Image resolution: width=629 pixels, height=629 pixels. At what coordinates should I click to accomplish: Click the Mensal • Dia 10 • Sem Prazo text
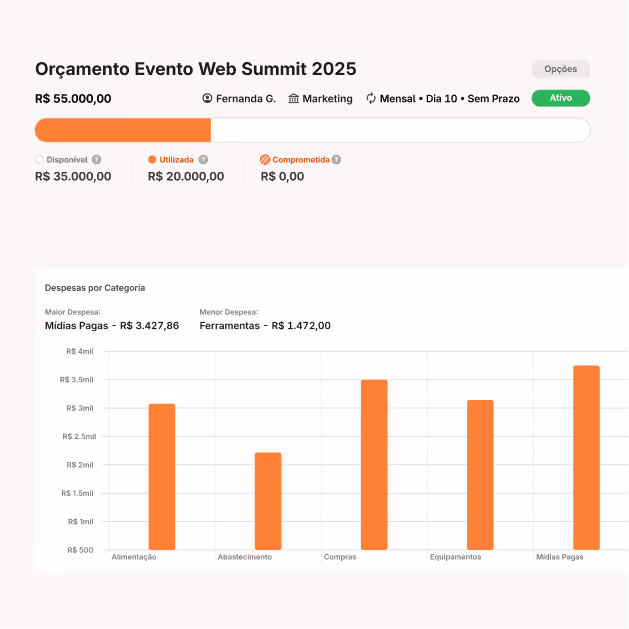450,99
